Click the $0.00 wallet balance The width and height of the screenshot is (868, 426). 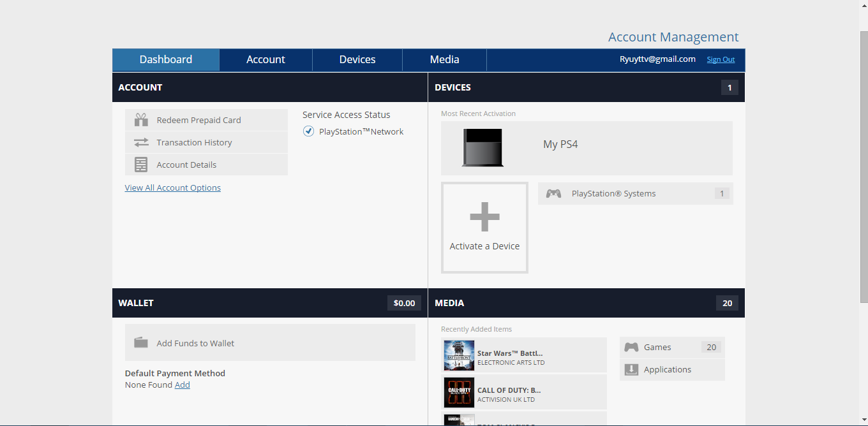click(x=404, y=303)
